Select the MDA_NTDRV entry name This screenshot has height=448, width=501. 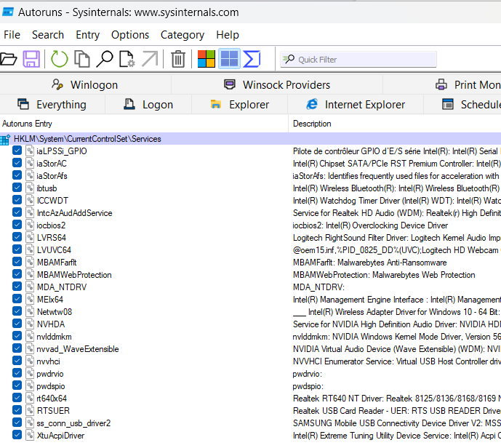62,287
